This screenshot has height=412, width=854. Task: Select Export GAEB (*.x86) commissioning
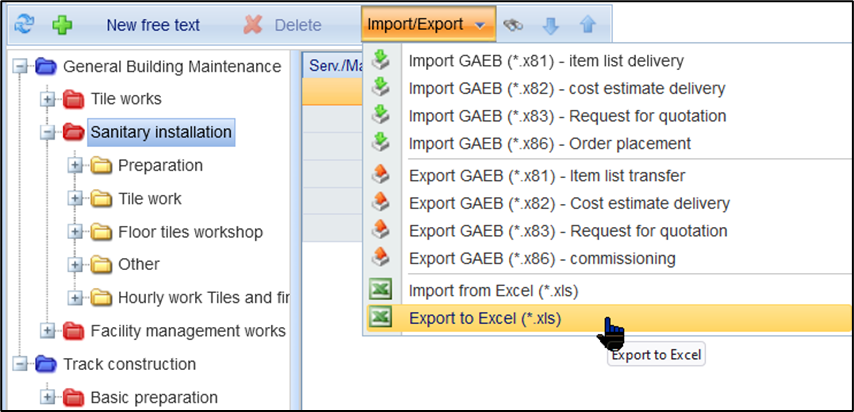point(542,259)
